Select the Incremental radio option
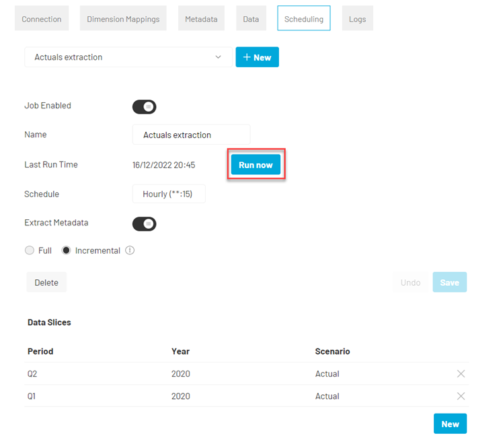The image size is (501, 448). click(x=66, y=250)
